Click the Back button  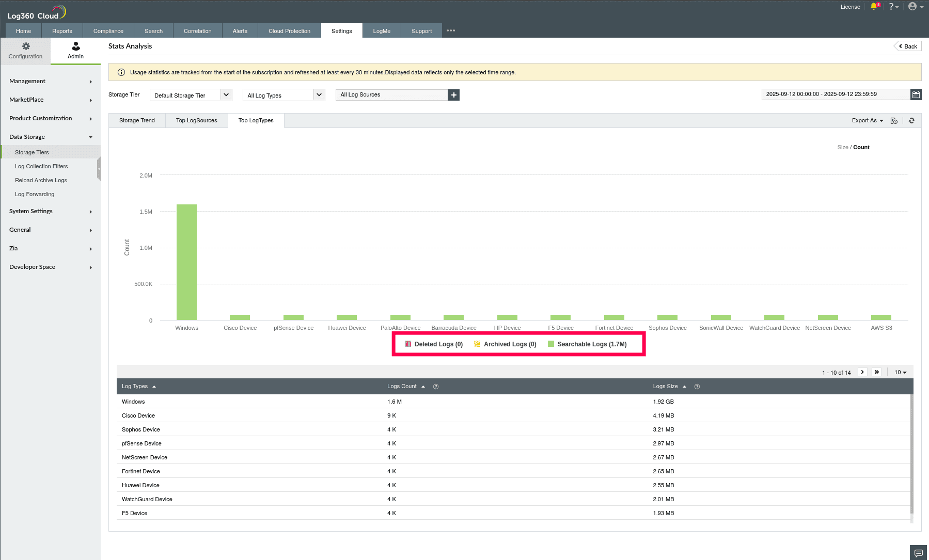click(908, 46)
